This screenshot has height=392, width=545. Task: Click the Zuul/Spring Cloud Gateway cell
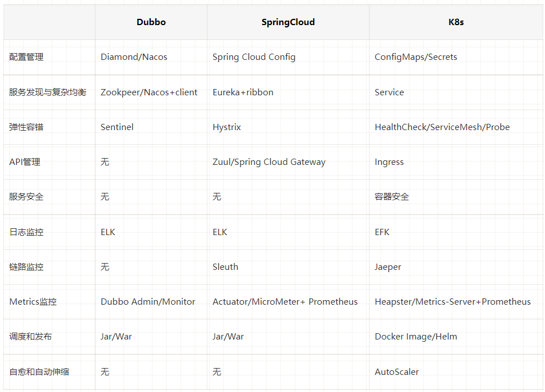pyautogui.click(x=269, y=162)
